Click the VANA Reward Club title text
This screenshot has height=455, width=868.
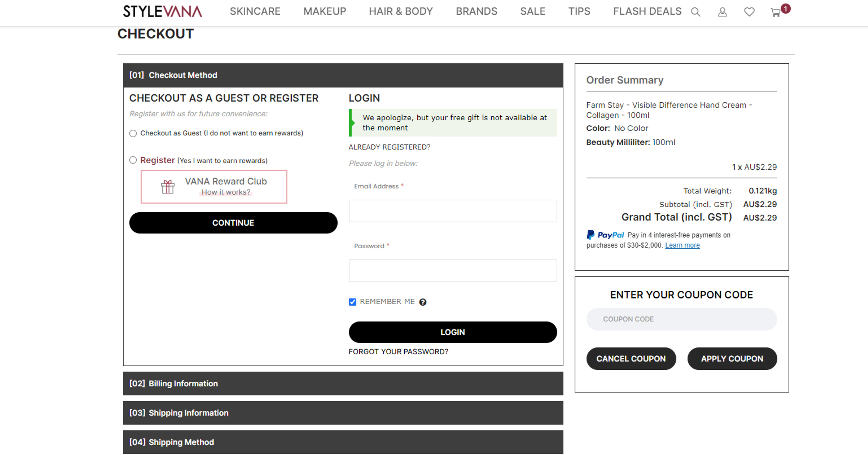(226, 181)
